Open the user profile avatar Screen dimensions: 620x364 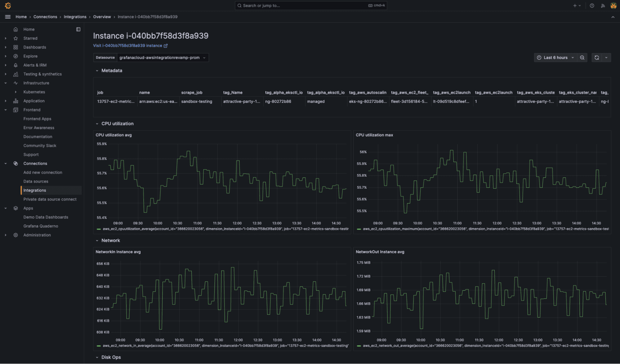tap(613, 5)
